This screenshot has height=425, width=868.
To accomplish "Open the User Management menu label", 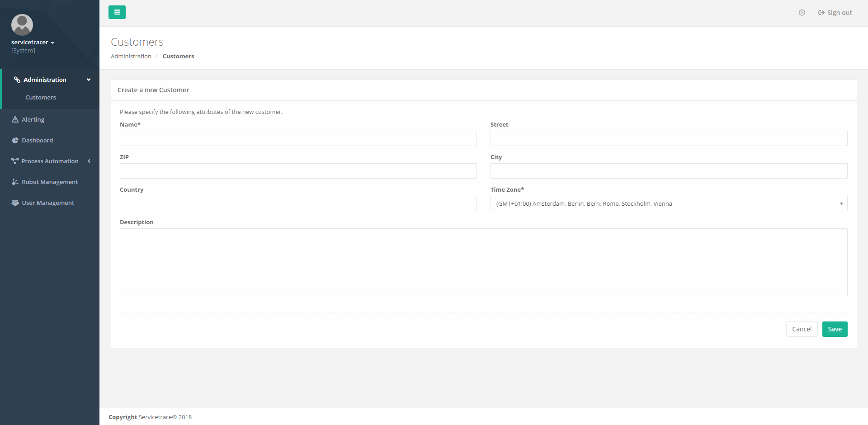I will (x=48, y=203).
